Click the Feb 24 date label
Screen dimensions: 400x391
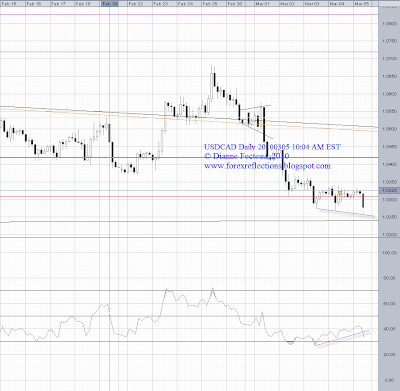coord(186,3)
